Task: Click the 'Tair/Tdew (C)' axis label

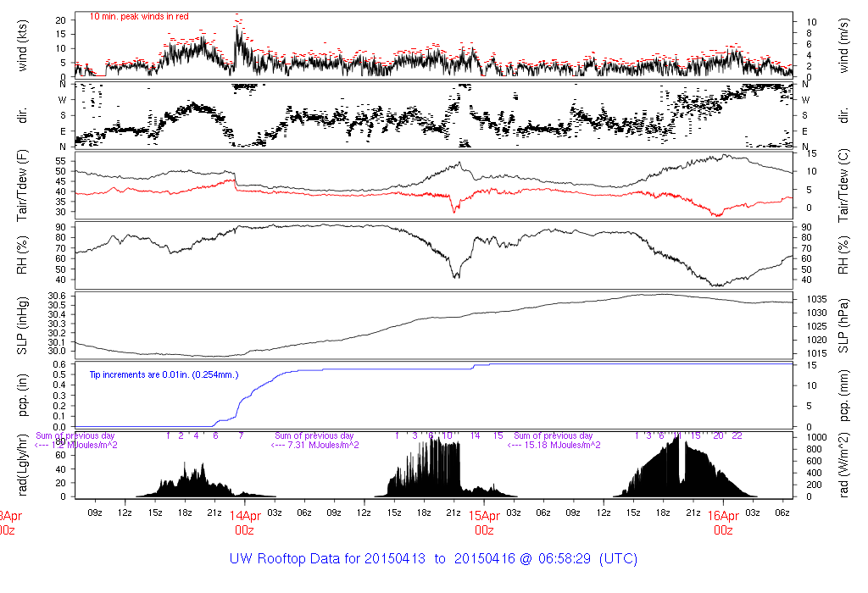Action: point(843,186)
